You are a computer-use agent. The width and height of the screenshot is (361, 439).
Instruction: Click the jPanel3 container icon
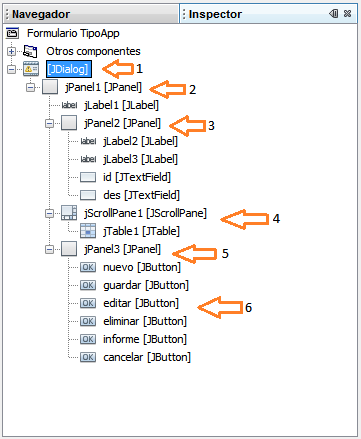[69, 249]
